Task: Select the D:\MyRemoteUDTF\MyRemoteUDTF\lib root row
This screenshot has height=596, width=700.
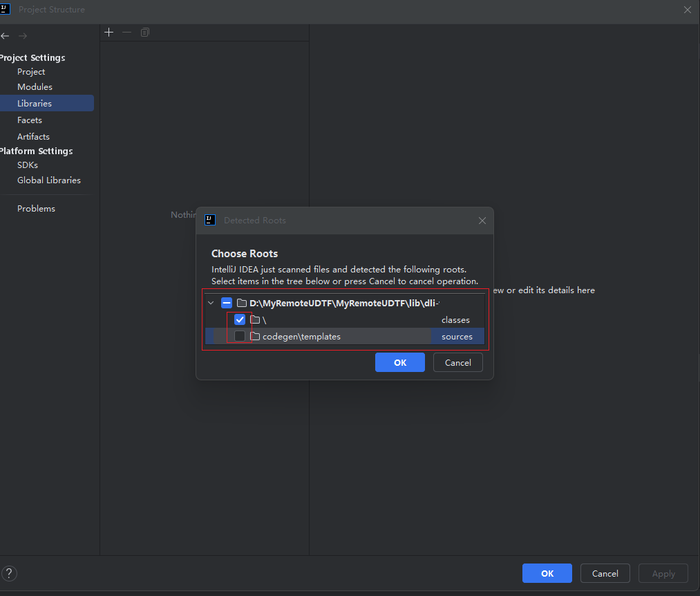Action: (x=345, y=304)
